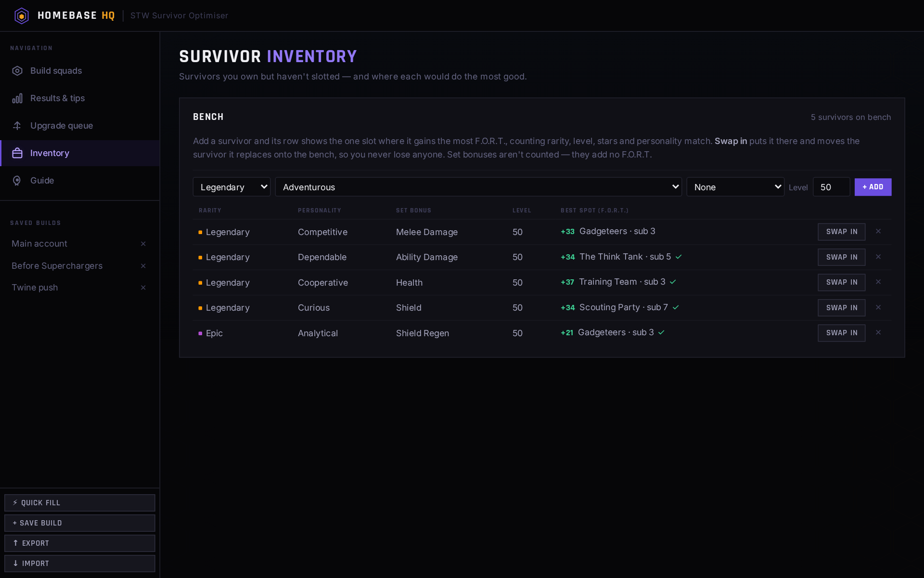Delete the Main account saved build

[143, 244]
